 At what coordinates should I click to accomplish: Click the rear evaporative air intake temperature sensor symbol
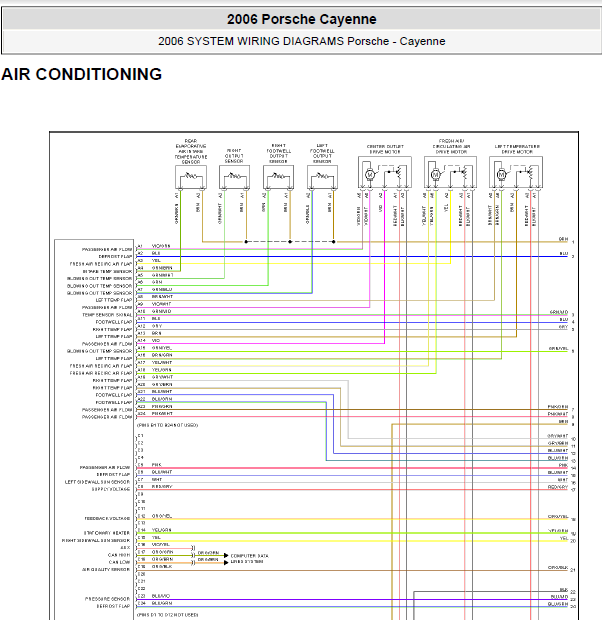coord(191,177)
